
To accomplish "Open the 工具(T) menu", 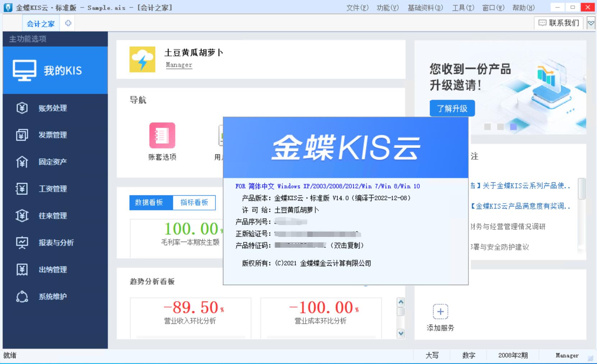I will click(463, 8).
